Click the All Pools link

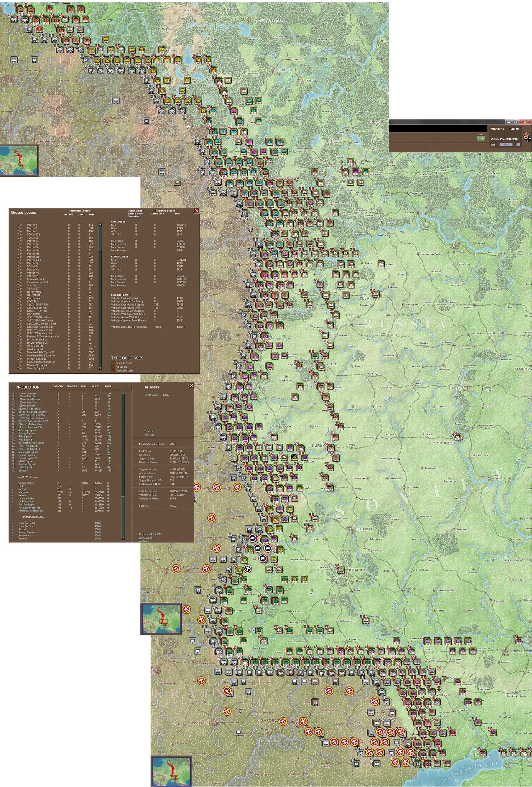coord(144,541)
